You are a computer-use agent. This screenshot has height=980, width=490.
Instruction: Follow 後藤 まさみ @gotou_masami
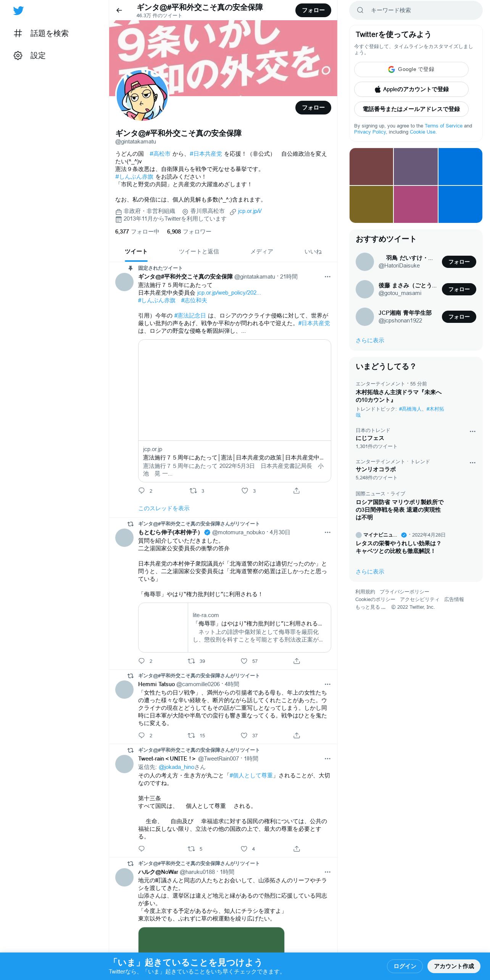click(459, 289)
